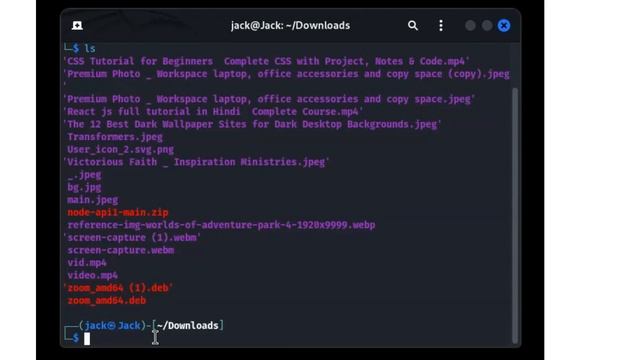Image resolution: width=640 pixels, height=360 pixels.
Task: Click node-api1-main.zip in red
Action: (x=118, y=213)
